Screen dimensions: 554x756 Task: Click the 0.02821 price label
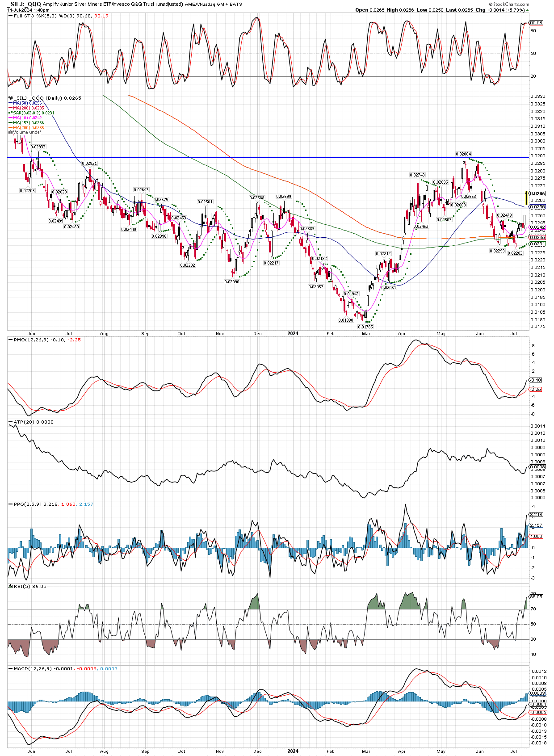click(x=90, y=164)
